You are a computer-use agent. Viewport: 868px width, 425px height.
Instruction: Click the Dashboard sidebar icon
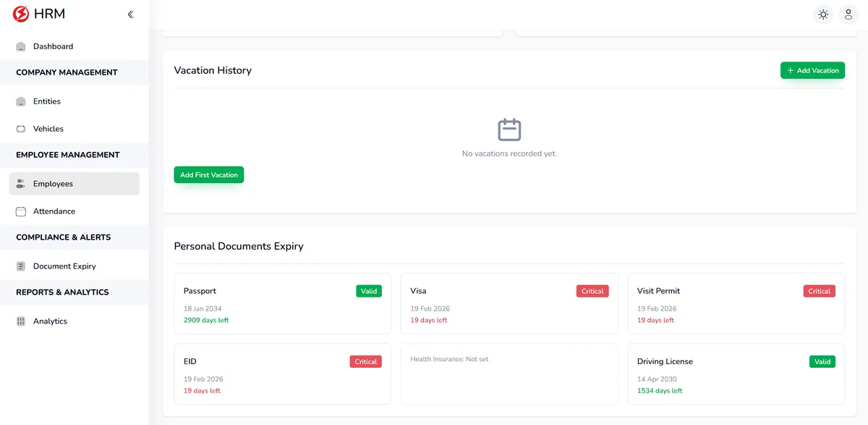pos(21,46)
